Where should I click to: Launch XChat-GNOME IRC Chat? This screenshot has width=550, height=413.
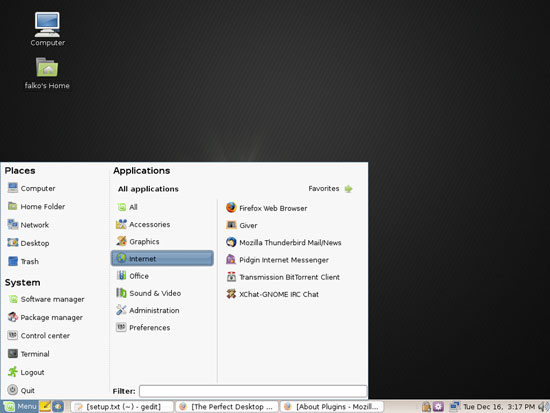[273, 294]
